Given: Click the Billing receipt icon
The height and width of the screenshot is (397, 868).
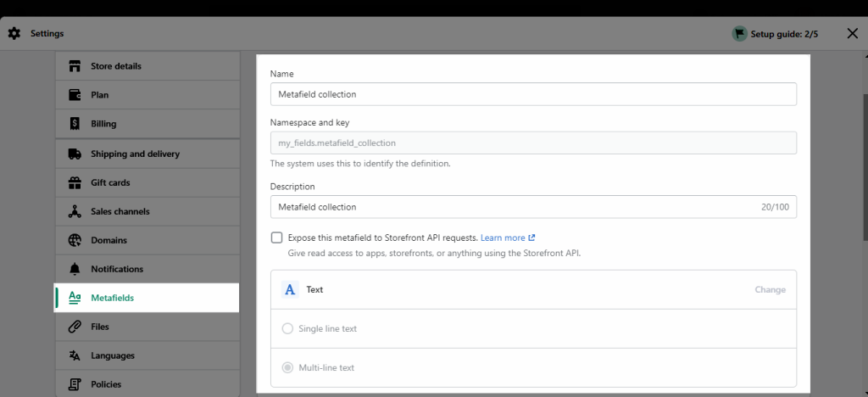Looking at the screenshot, I should click(75, 124).
